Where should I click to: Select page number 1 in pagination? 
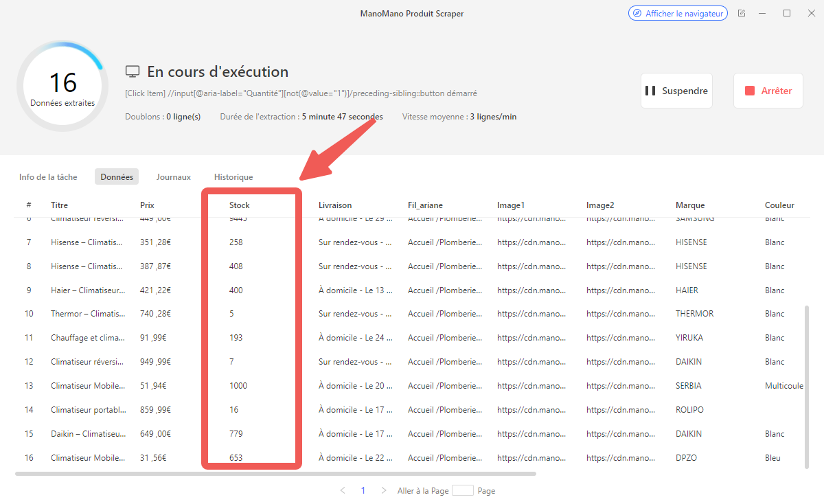coord(363,491)
